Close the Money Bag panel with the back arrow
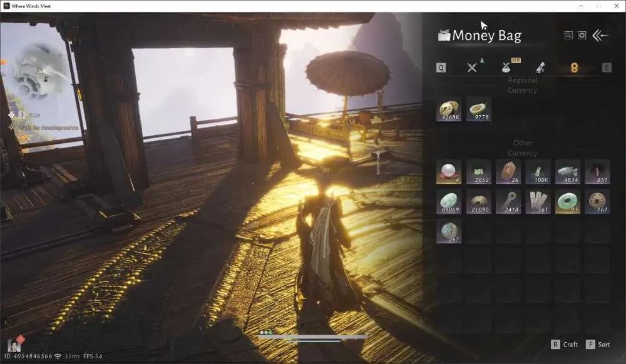 (600, 36)
